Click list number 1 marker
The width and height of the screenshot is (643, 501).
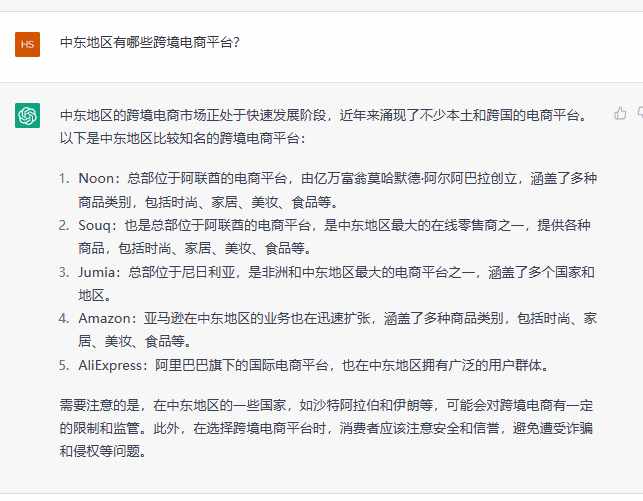(x=64, y=178)
